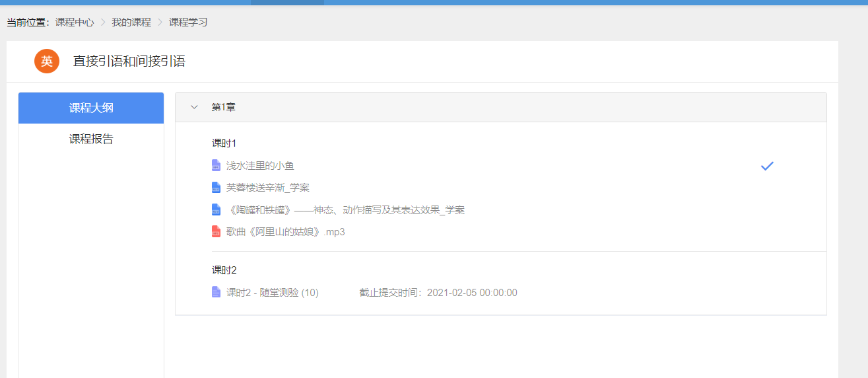
Task: Click the course title 直接引语和间接引语
Action: pyautogui.click(x=129, y=61)
